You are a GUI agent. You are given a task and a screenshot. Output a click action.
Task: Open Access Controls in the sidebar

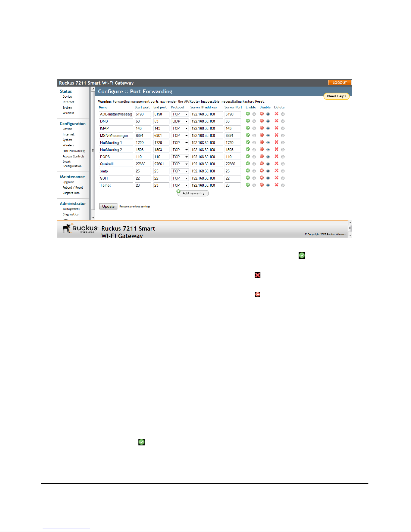coord(73,156)
